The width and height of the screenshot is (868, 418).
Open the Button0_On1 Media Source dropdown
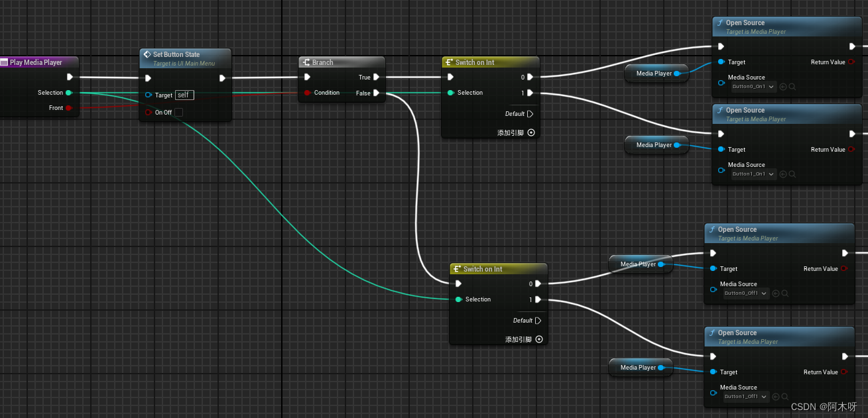(x=751, y=86)
